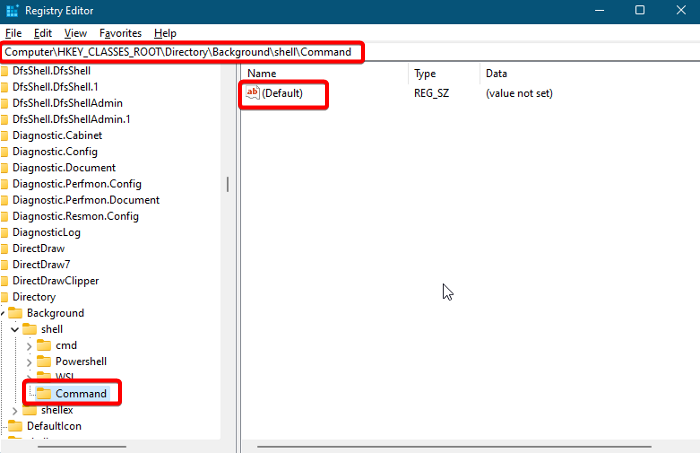Open the View menu
The width and height of the screenshot is (700, 453).
[75, 33]
